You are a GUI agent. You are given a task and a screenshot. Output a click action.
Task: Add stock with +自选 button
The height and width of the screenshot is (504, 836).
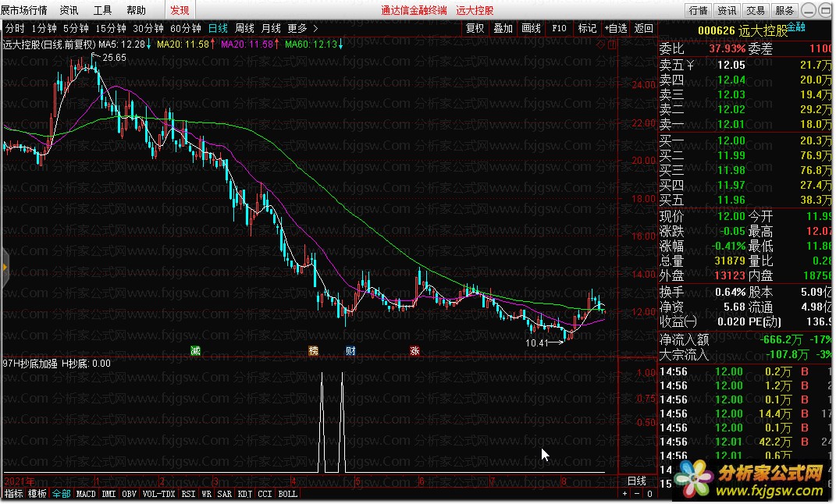pyautogui.click(x=615, y=28)
